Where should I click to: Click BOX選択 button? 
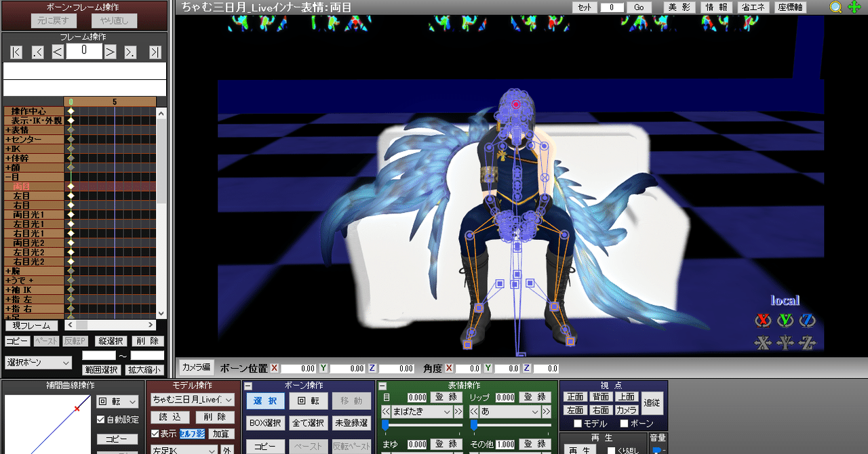pyautogui.click(x=265, y=423)
